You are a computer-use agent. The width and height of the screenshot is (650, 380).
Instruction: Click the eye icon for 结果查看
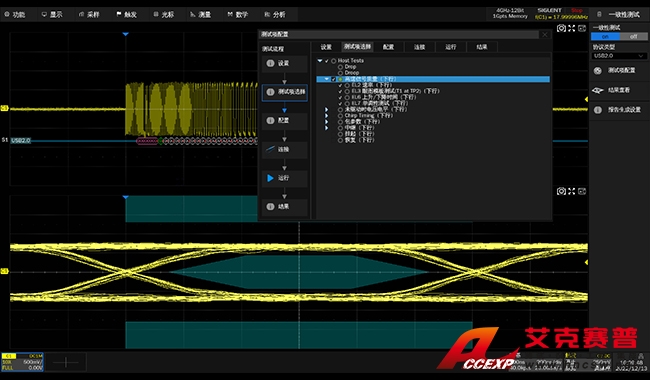597,90
